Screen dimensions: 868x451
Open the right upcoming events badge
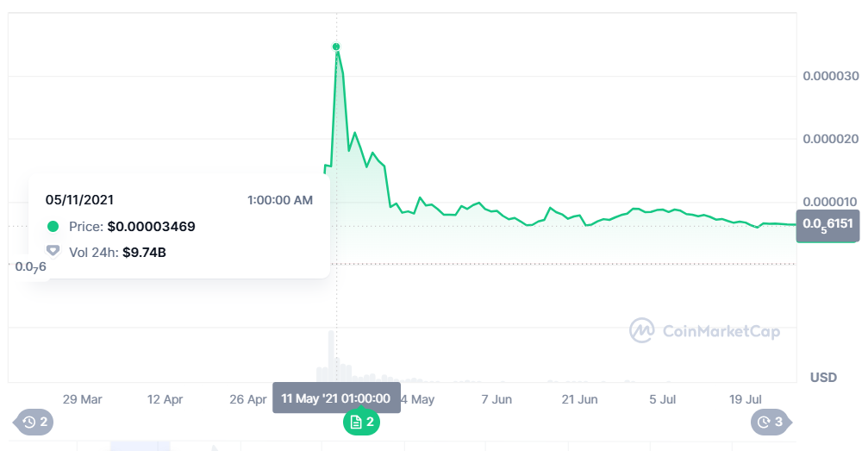click(x=771, y=423)
